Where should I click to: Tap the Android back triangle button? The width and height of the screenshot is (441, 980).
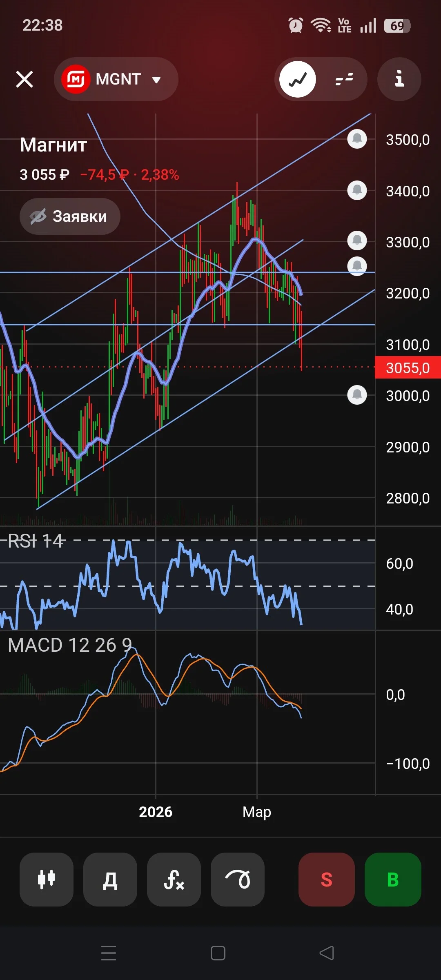327,953
